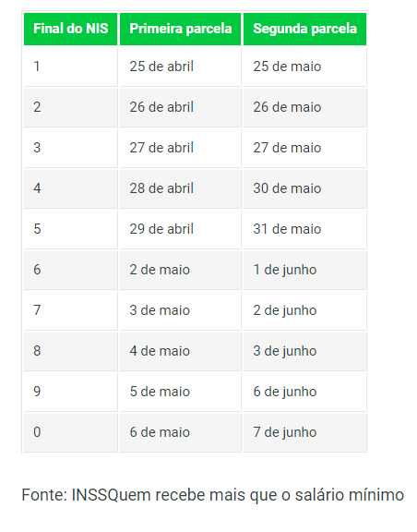Click the 'Primeira parcela' column header
Screen dimensions: 417x532
click(x=180, y=29)
